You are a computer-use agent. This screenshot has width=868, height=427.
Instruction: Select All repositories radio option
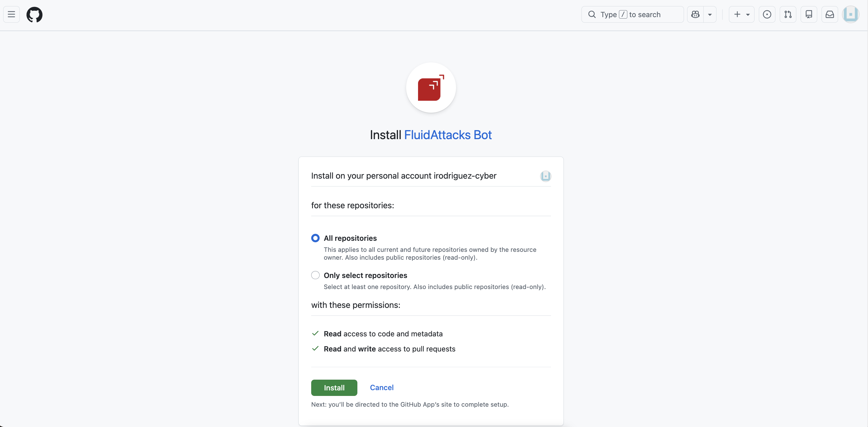coord(315,238)
